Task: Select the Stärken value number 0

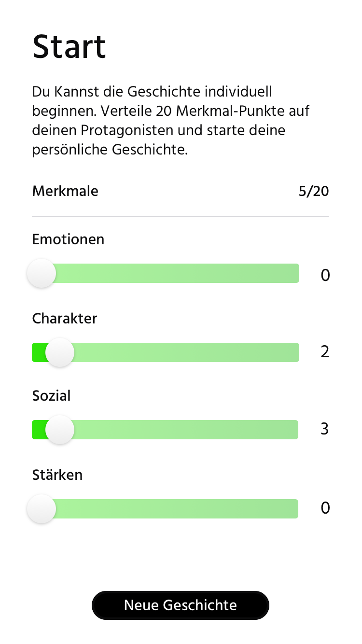Action: pyautogui.click(x=325, y=508)
